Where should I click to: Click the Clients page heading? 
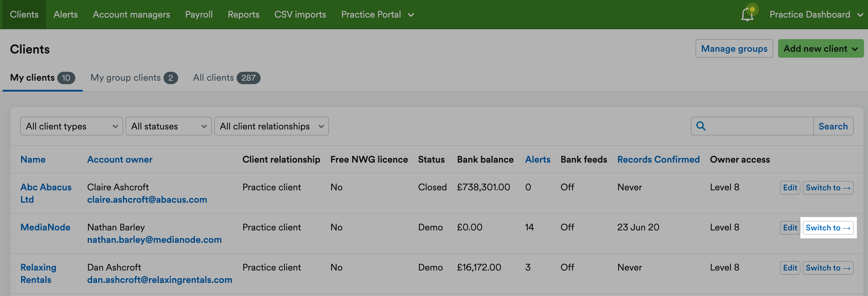click(30, 49)
